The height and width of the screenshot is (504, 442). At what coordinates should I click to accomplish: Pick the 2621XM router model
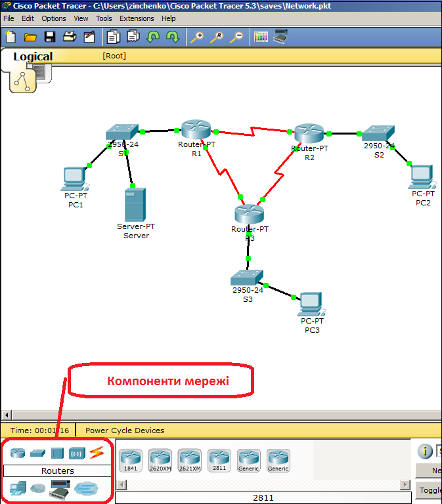[190, 461]
